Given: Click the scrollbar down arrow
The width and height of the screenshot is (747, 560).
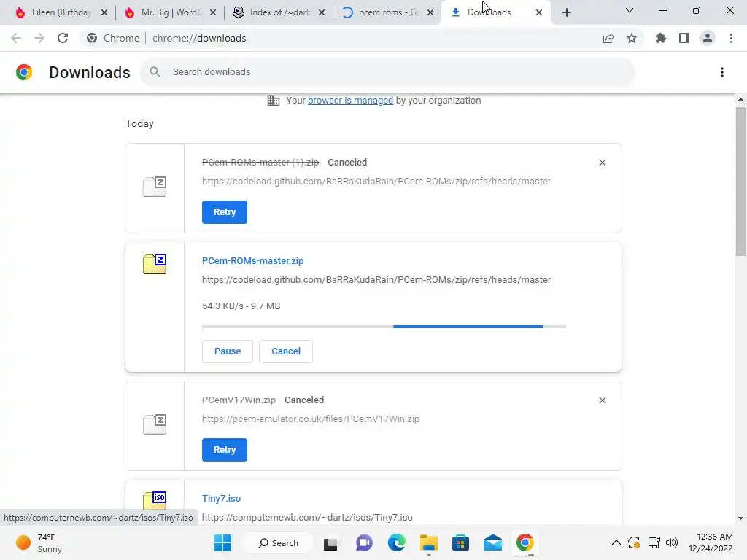Looking at the screenshot, I should click(x=740, y=518).
